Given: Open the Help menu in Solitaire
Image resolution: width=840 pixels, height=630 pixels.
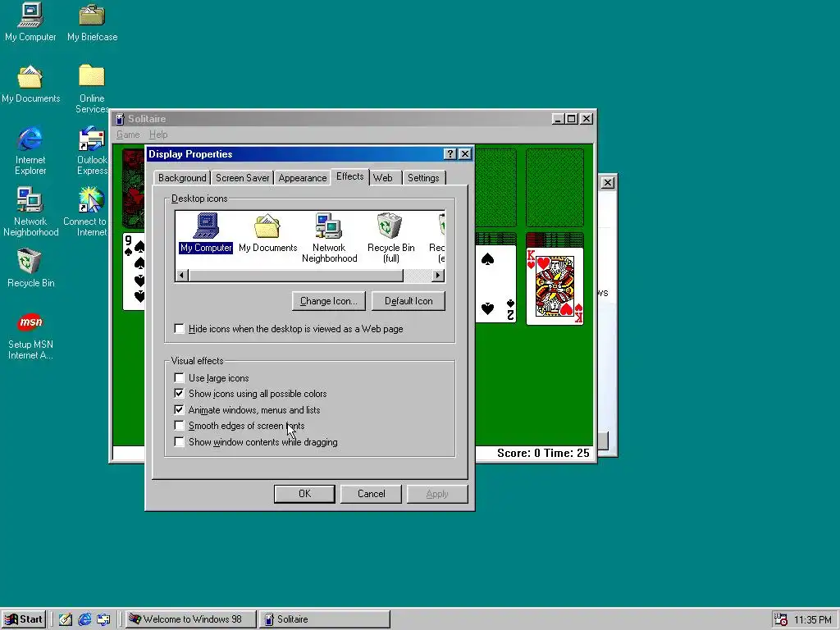Looking at the screenshot, I should (158, 135).
